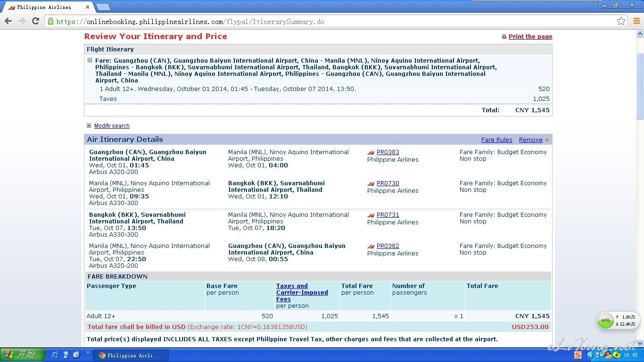This screenshot has width=644, height=362.
Task: Expand the Modify search plus box
Action: [89, 126]
